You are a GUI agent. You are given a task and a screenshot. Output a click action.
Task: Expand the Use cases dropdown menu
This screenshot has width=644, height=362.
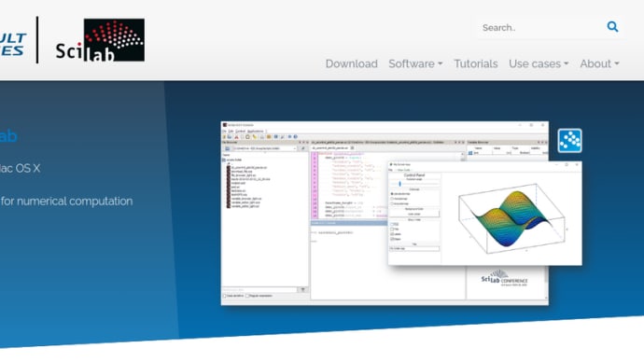(539, 64)
